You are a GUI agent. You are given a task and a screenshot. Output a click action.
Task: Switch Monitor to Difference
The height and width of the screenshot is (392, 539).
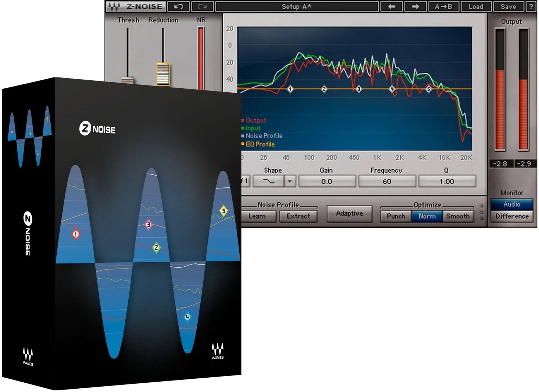pos(511,216)
